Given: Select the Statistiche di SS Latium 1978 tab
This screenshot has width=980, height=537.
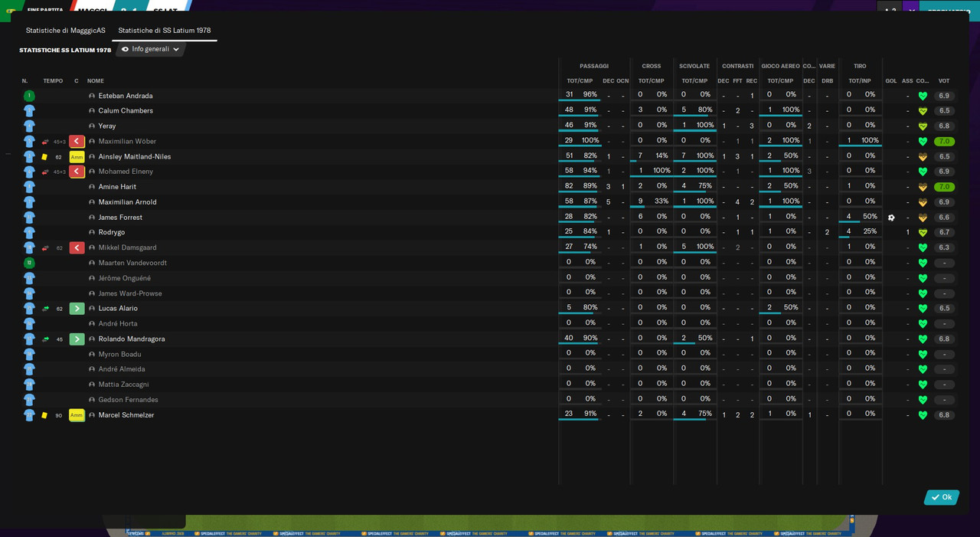Looking at the screenshot, I should click(x=165, y=31).
